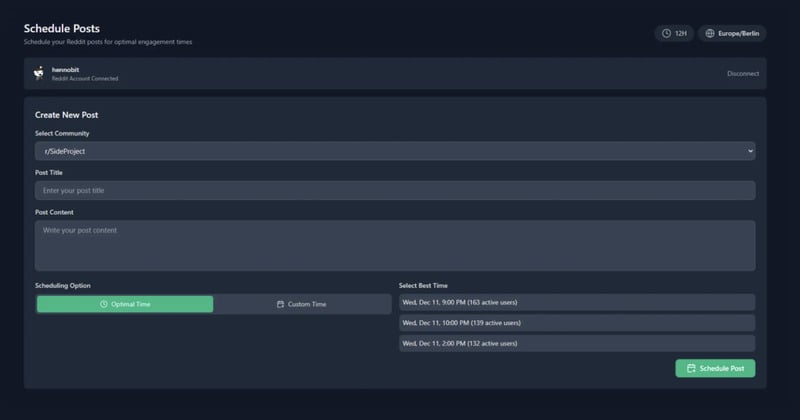This screenshot has height=420, width=800.
Task: Click the clock icon in 12H button
Action: (x=667, y=33)
